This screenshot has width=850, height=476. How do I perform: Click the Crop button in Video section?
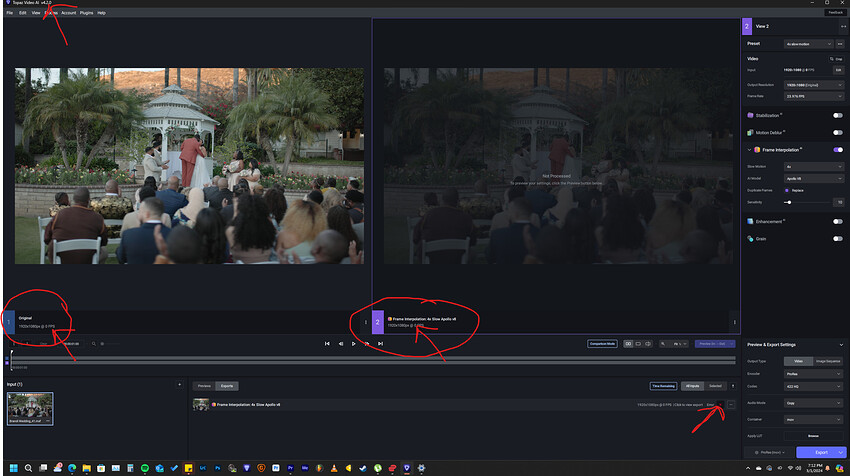(837, 59)
